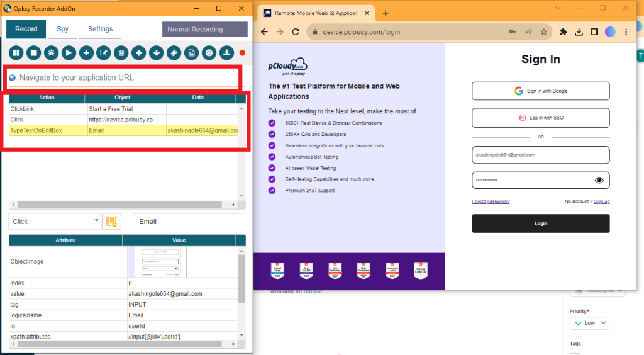Stop the recording session
Viewport: 644px width, 355px height.
pos(35,53)
